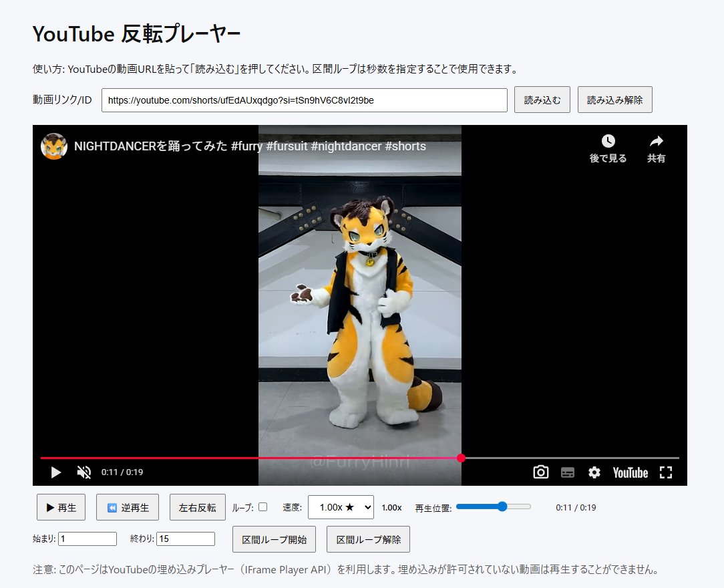Open the video on YouTube logo
This screenshot has width=724, height=588.
[x=630, y=472]
